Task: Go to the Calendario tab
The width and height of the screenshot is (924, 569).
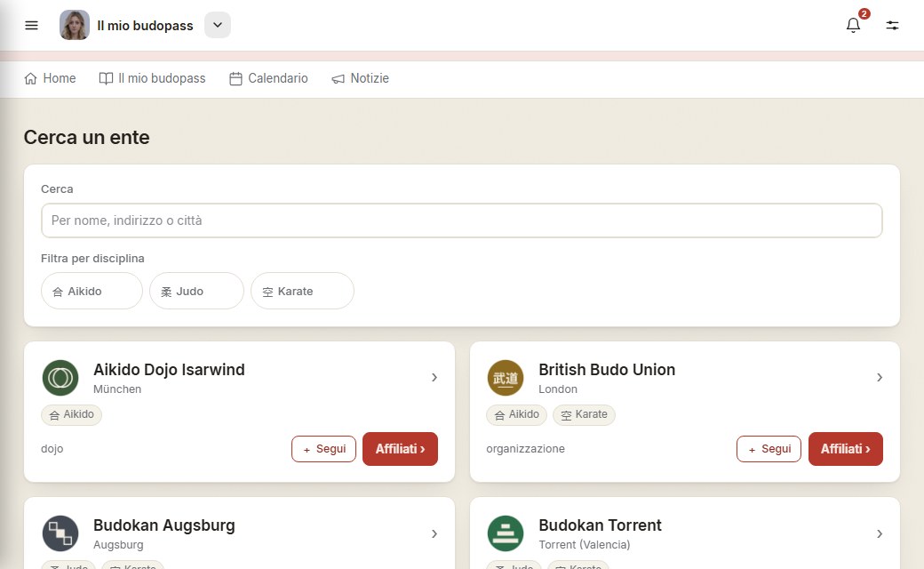Action: (x=268, y=78)
